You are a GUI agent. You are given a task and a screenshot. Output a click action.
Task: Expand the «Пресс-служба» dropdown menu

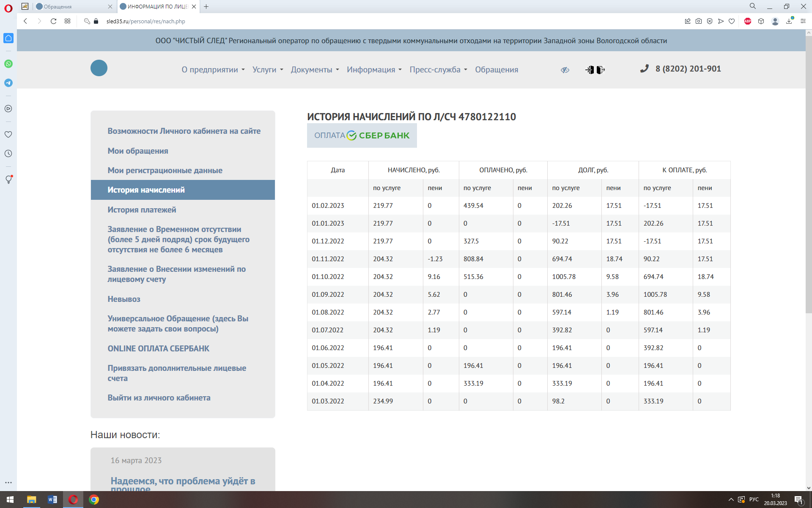(x=438, y=70)
